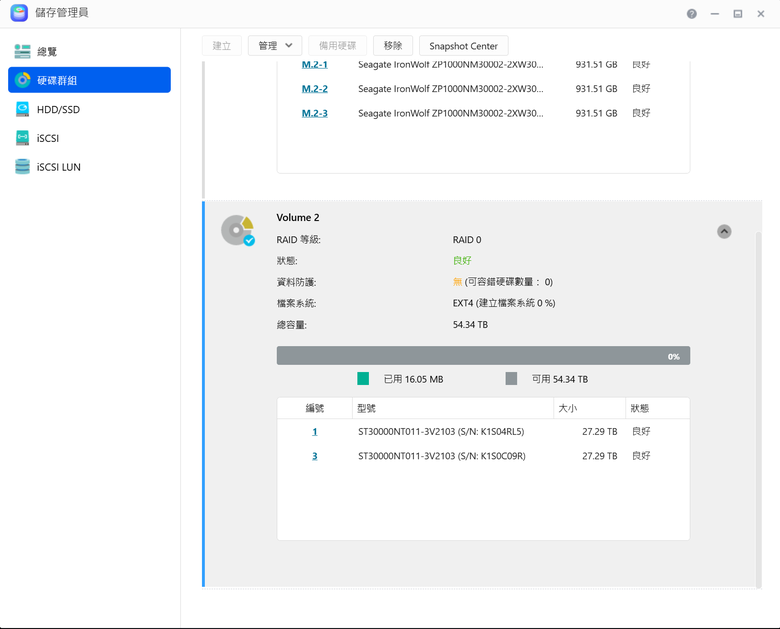Click the 54.34 TB total capacity value
The image size is (780, 629).
tap(470, 324)
